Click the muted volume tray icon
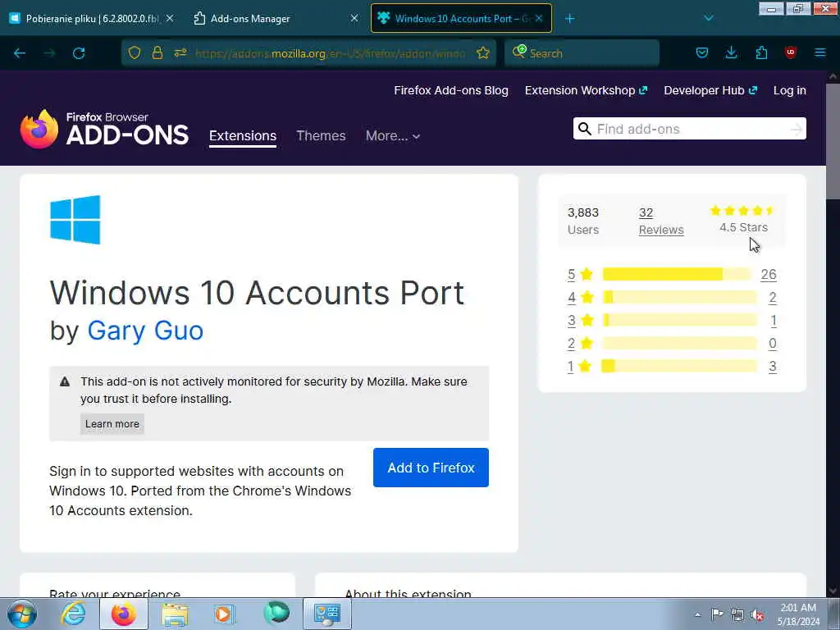The image size is (840, 630). click(757, 615)
